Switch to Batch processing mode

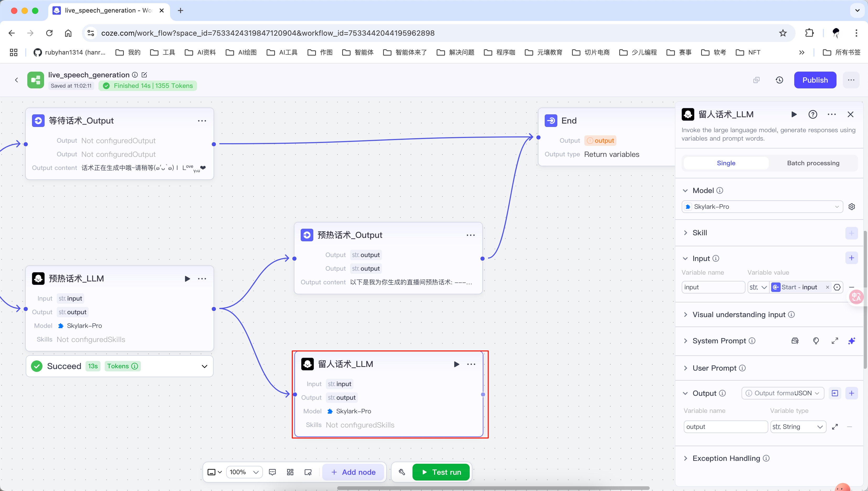[x=813, y=163]
